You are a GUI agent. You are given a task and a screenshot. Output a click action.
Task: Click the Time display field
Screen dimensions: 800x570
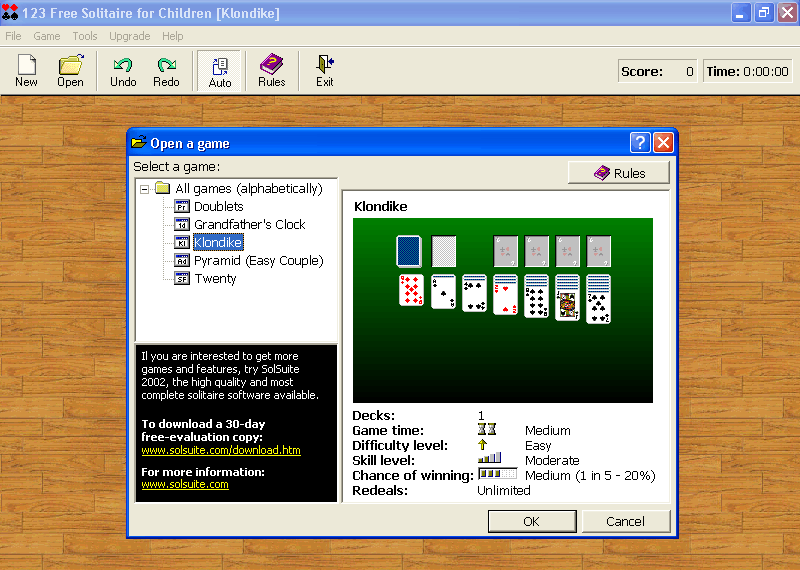click(x=748, y=71)
